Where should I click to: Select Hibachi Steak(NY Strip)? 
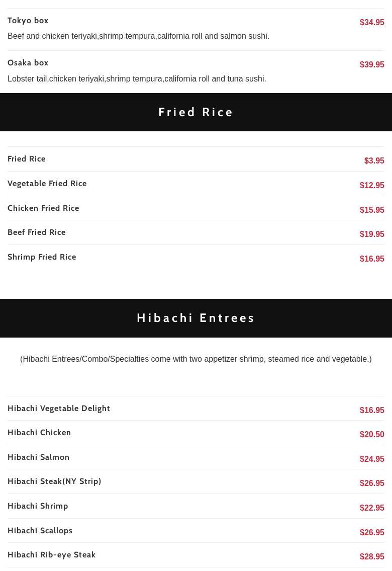[54, 481]
